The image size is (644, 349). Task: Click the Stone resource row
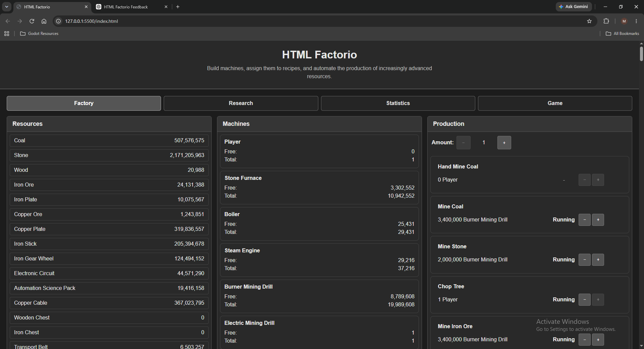(109, 155)
